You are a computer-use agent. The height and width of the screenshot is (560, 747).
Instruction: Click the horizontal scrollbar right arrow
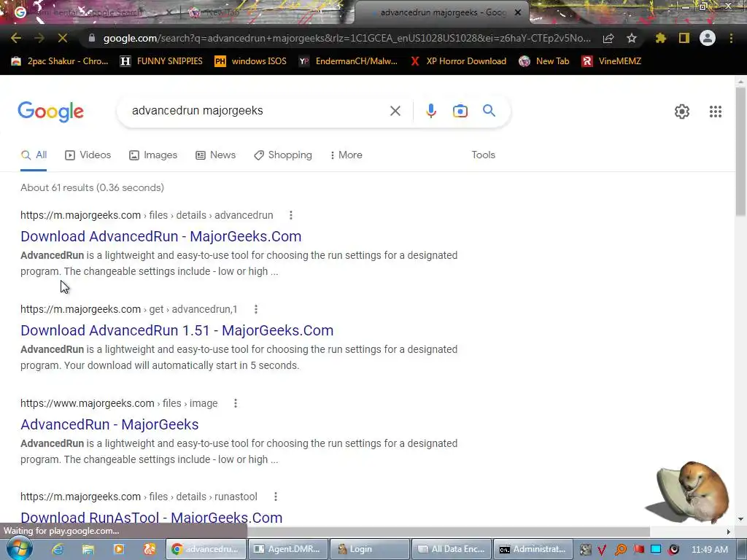728,532
